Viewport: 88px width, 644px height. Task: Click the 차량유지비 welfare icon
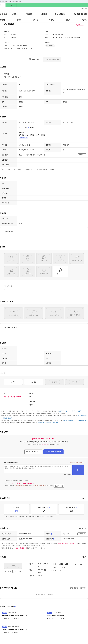coord(44,259)
